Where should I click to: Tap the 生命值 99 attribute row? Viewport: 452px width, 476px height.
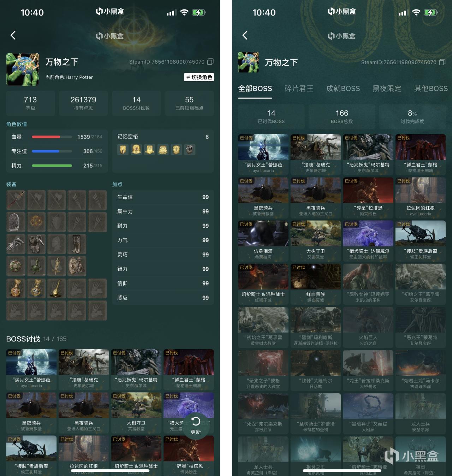tap(163, 197)
